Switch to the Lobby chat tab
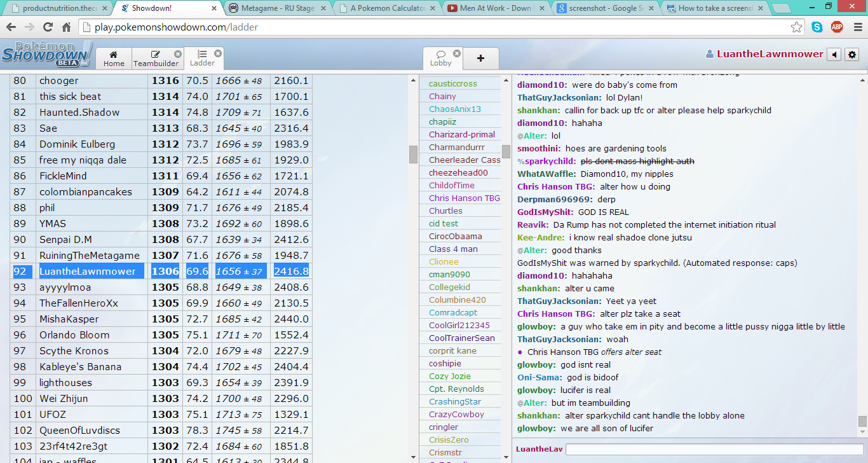 pyautogui.click(x=440, y=59)
